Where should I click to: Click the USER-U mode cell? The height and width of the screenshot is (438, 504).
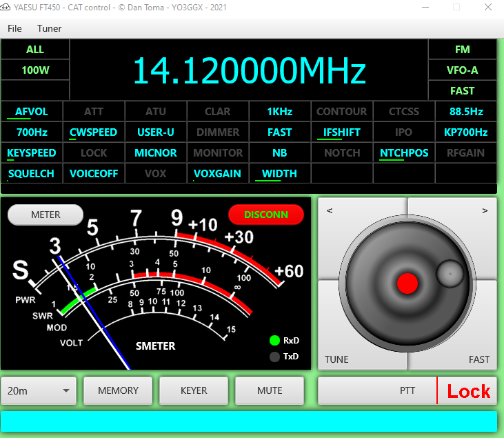point(156,132)
